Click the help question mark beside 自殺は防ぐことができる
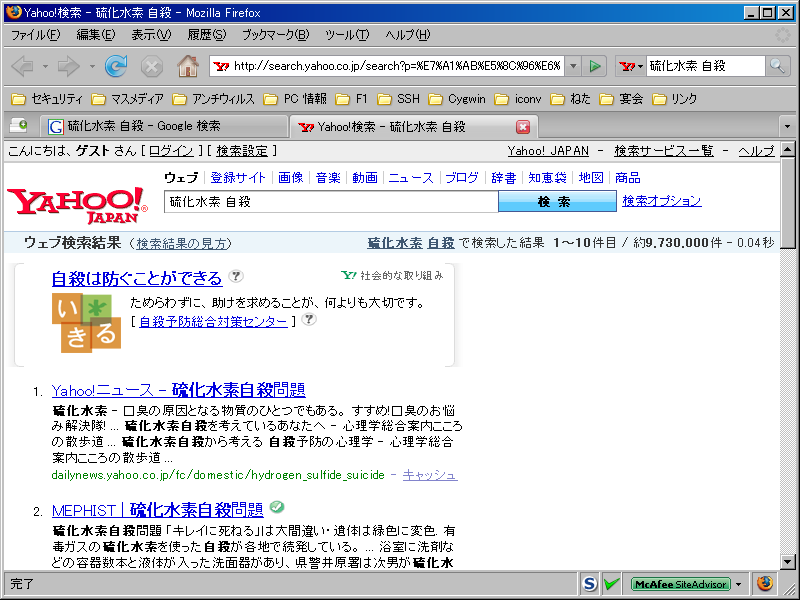Image resolution: width=800 pixels, height=600 pixels. click(235, 276)
